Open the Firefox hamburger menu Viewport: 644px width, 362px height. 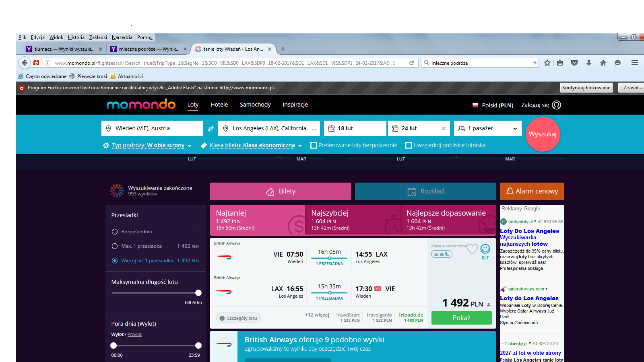click(x=635, y=63)
